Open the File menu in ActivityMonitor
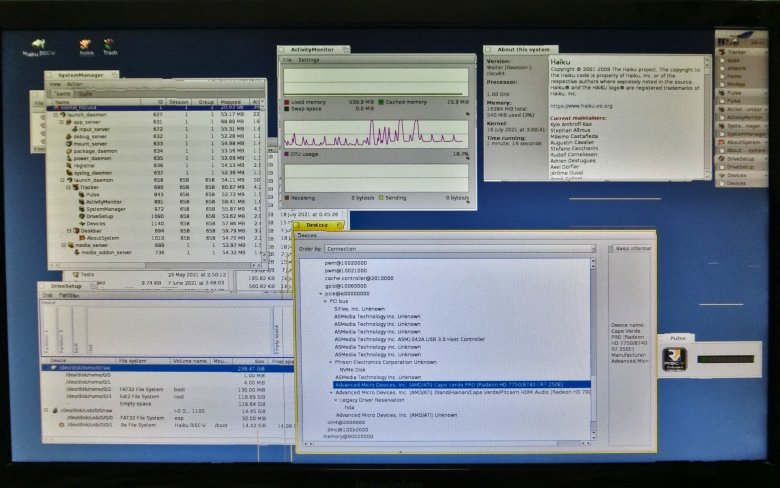 click(287, 60)
